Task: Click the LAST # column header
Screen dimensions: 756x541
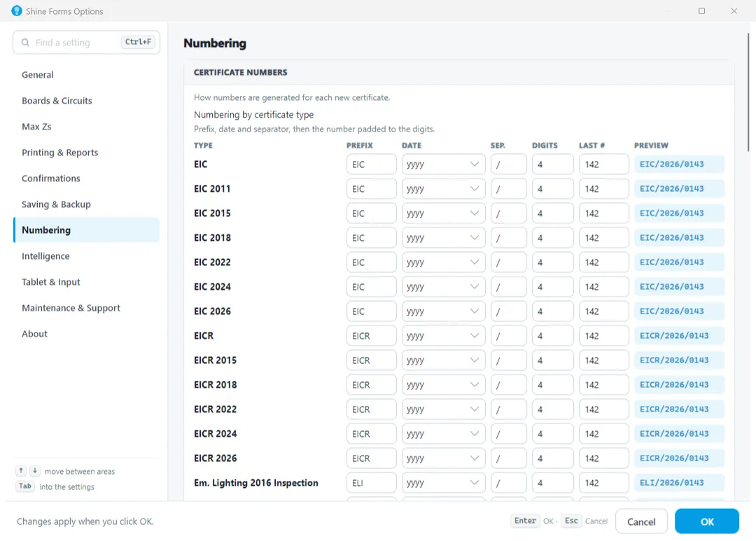Action: (x=591, y=146)
